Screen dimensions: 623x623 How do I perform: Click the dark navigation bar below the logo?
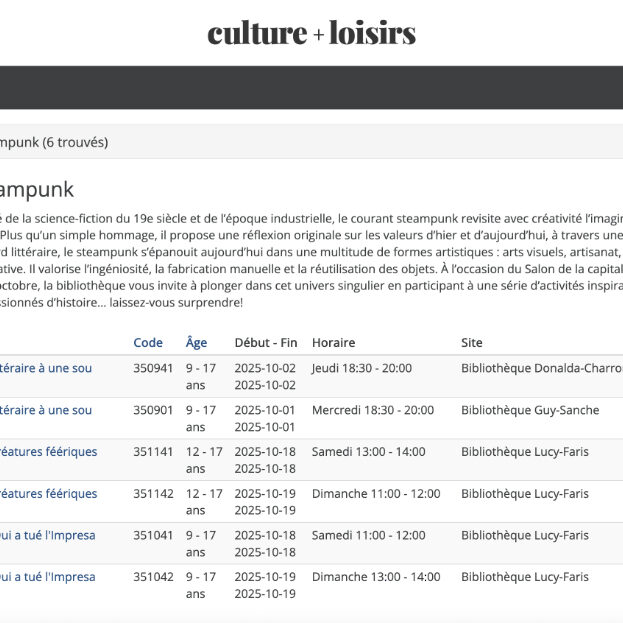click(x=311, y=88)
